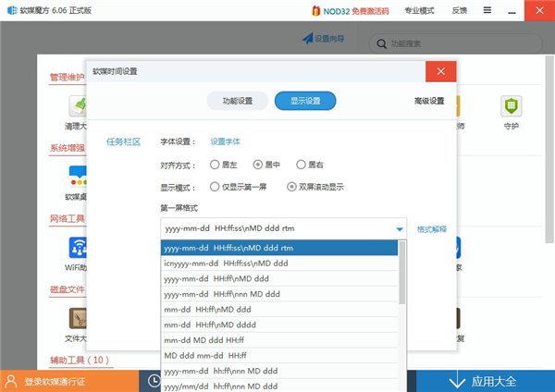Click the user icon beside 登录软媒通行证
Viewport: 555px width, 392px height.
[x=11, y=381]
